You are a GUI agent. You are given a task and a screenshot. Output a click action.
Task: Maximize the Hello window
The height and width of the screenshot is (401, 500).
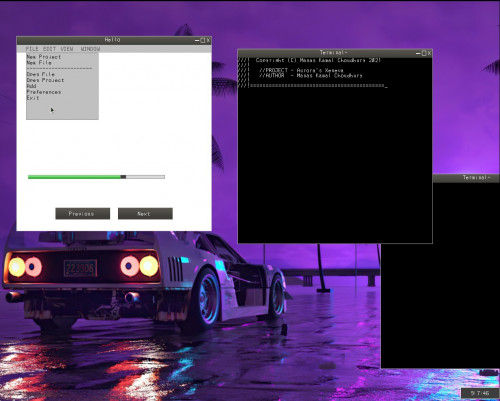click(203, 40)
